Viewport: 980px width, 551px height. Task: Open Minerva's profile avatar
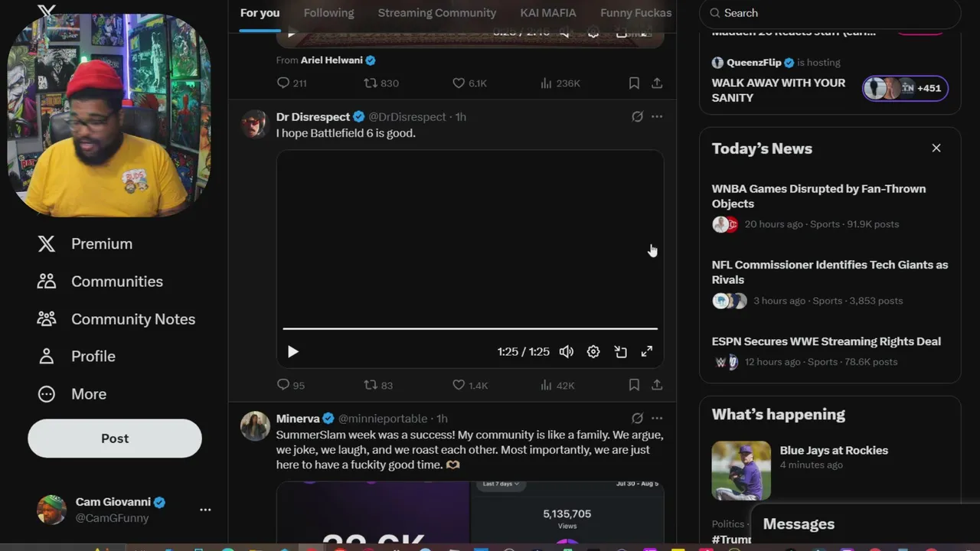coord(255,426)
